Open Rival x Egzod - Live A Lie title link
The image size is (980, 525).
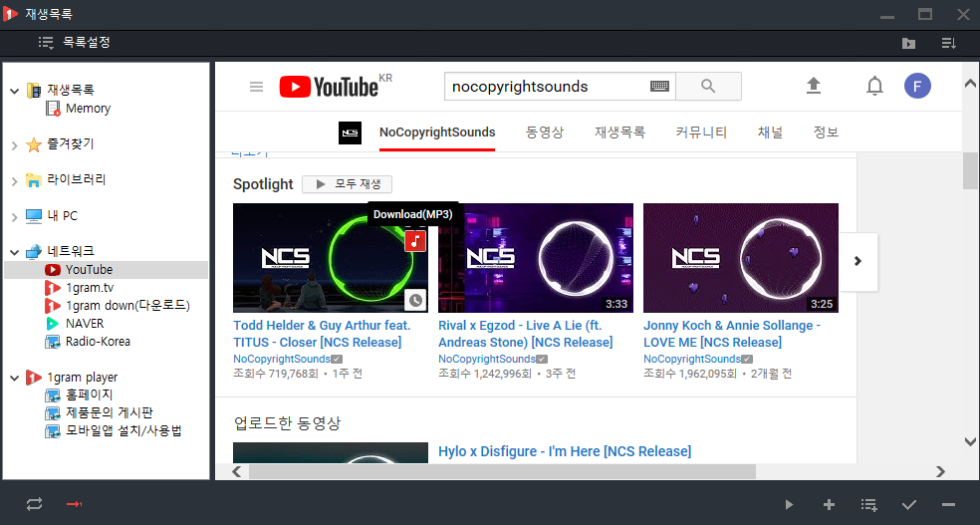click(526, 334)
